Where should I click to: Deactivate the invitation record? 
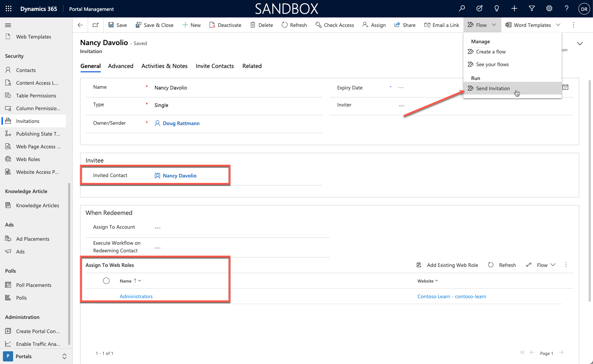[225, 25]
